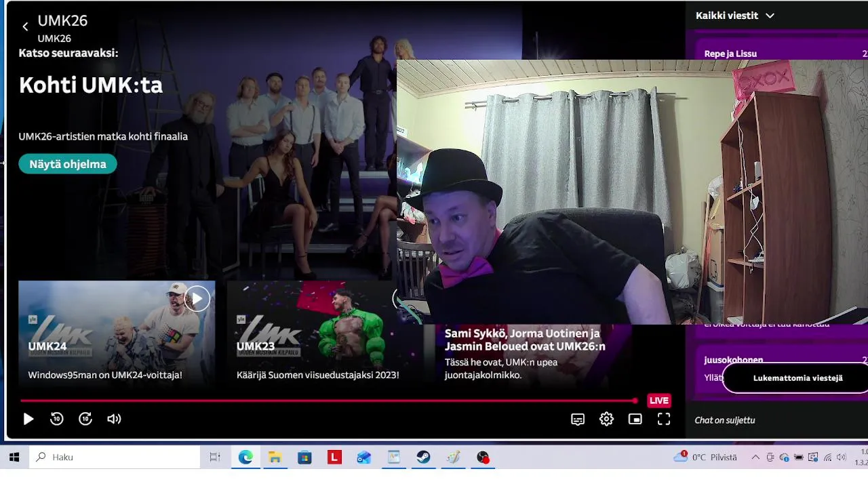
Task: Open the subtitles menu in player
Action: pos(578,420)
